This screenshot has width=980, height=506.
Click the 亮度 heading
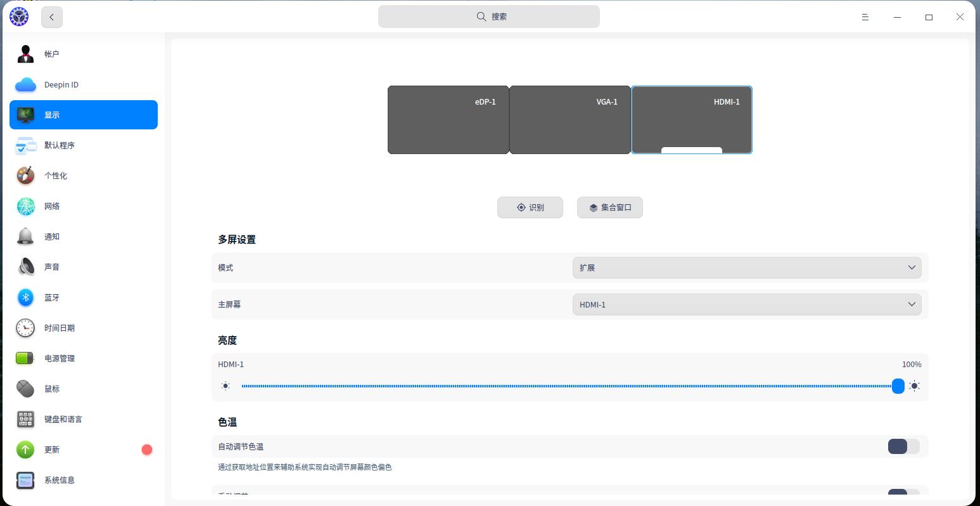(x=227, y=341)
